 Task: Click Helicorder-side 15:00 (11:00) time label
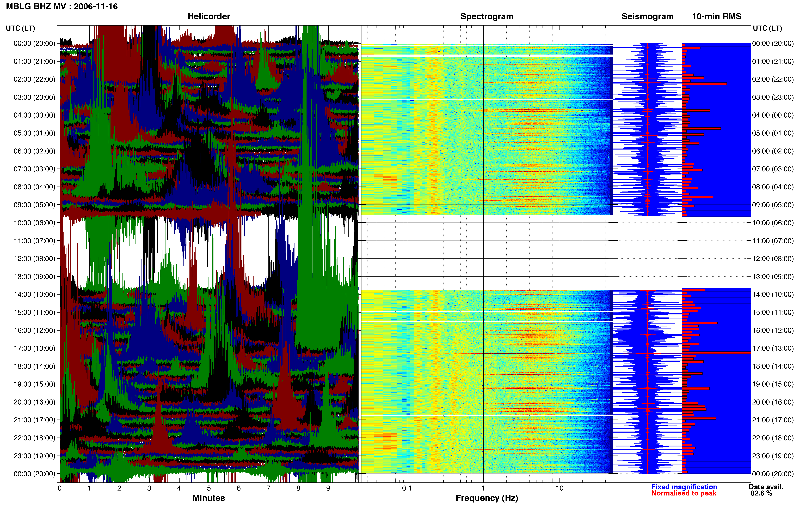34,312
